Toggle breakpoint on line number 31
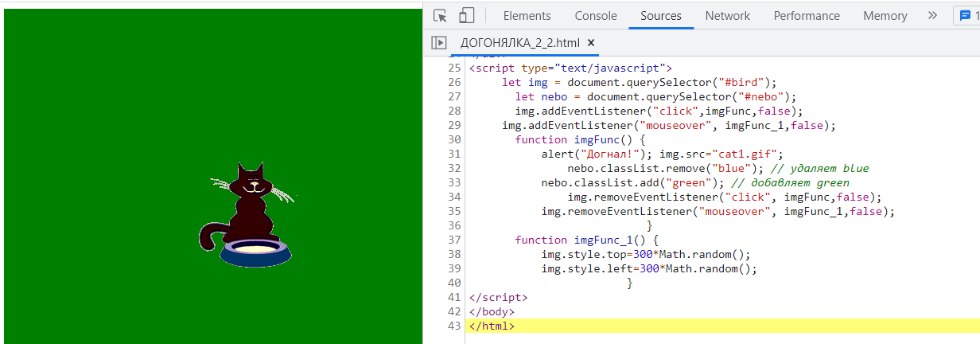The height and width of the screenshot is (344, 980). pos(454,154)
